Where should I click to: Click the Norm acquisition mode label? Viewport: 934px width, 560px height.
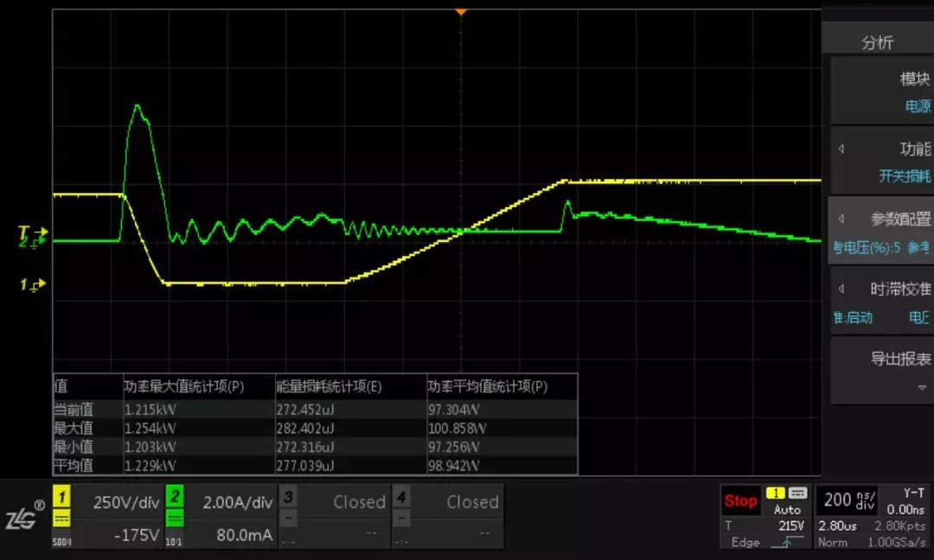pos(832,542)
